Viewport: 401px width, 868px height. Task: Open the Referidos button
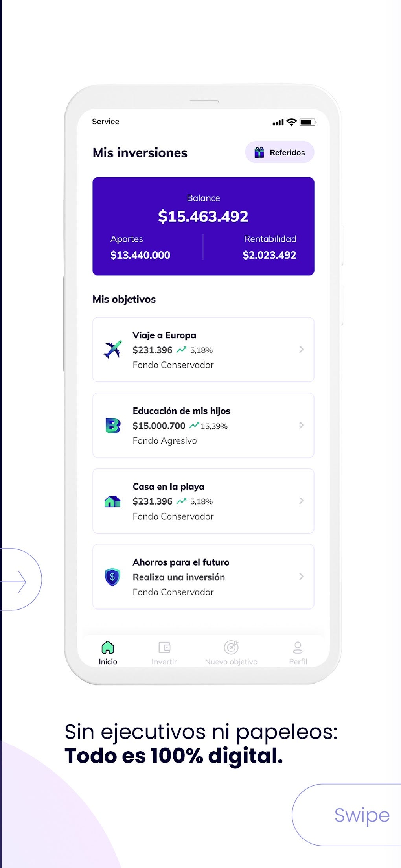280,152
